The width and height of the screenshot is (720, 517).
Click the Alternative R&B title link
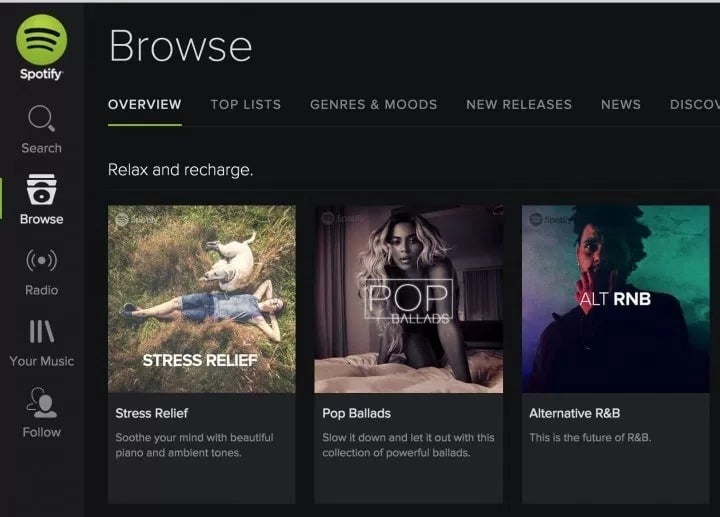coord(575,413)
